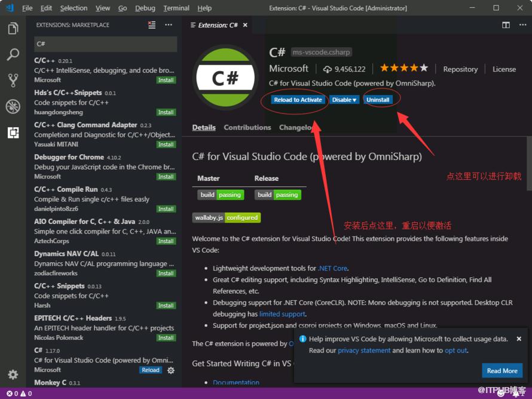
Task: Open the Terminal menu
Action: click(x=176, y=8)
